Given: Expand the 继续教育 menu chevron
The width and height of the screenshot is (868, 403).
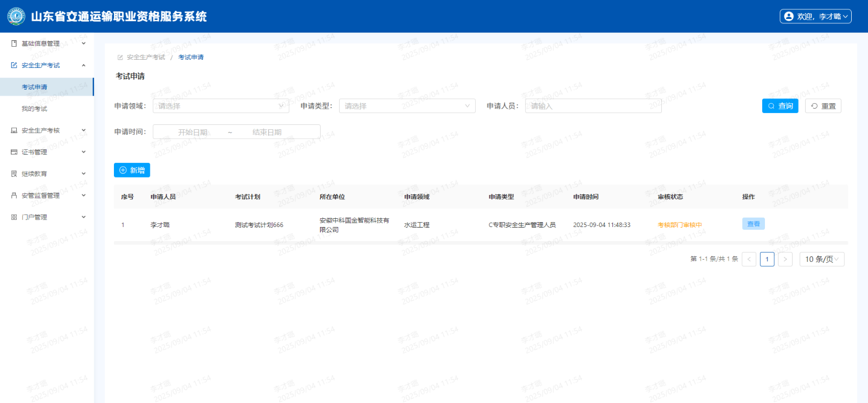Looking at the screenshot, I should 84,174.
